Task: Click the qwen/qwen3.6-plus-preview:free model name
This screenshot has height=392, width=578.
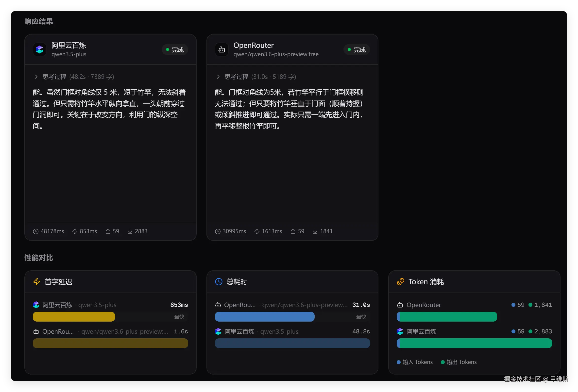Action: 276,54
